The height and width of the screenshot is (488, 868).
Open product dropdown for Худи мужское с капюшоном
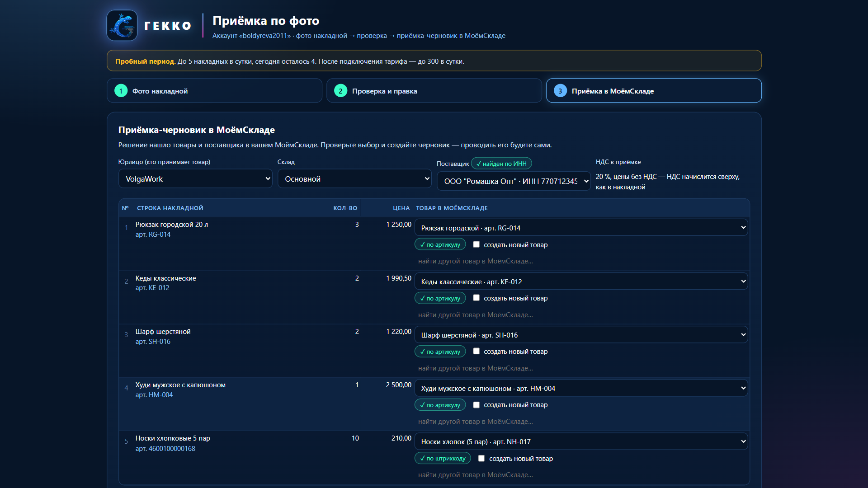[581, 388]
